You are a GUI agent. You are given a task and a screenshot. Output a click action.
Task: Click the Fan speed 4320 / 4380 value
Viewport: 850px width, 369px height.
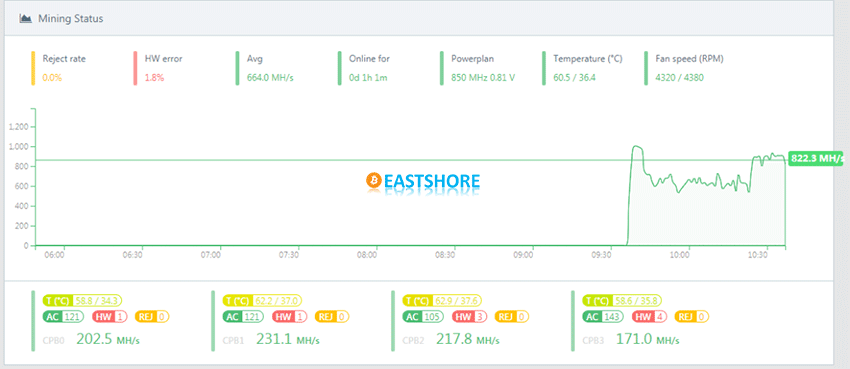click(x=679, y=77)
